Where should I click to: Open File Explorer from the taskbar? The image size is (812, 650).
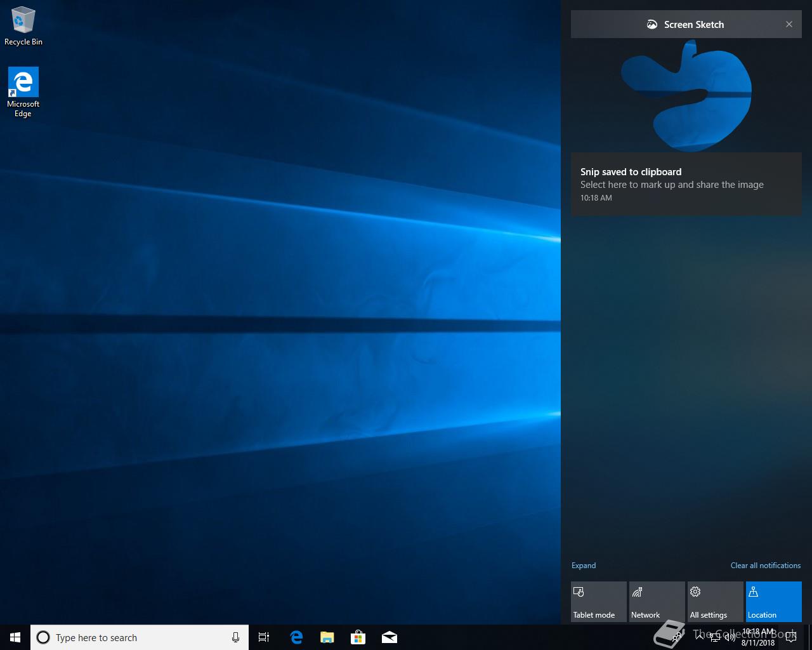(327, 637)
